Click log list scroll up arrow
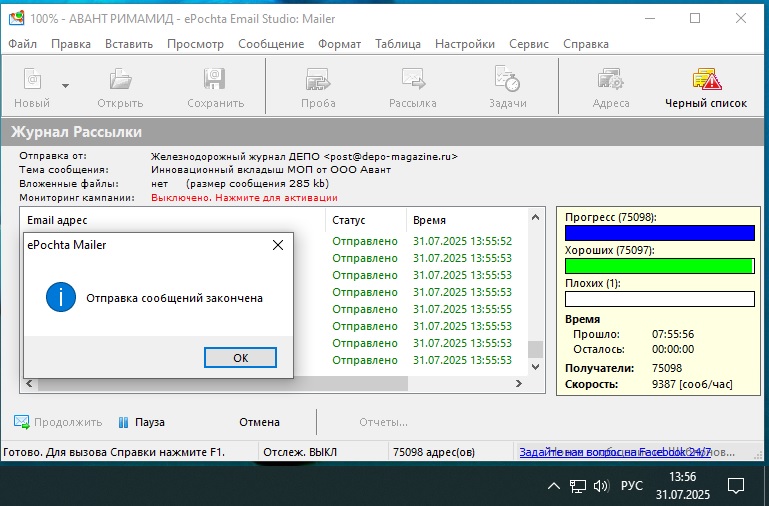 tap(536, 217)
